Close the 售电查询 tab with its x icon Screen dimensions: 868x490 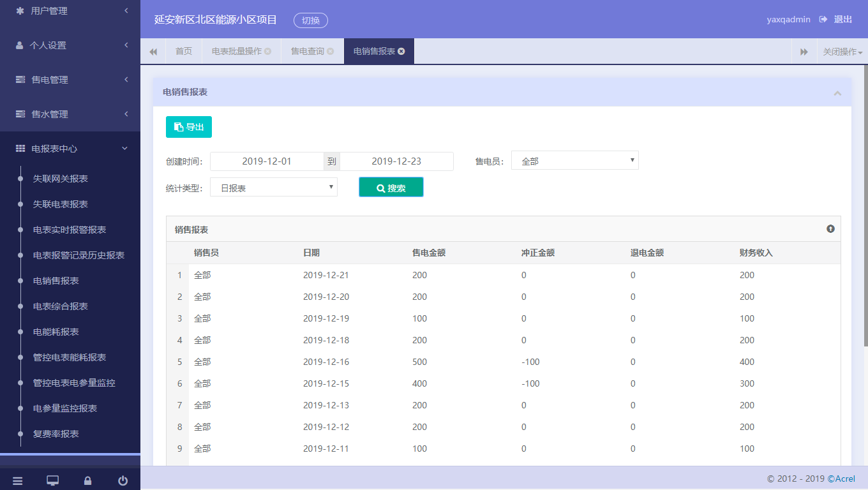tap(330, 51)
